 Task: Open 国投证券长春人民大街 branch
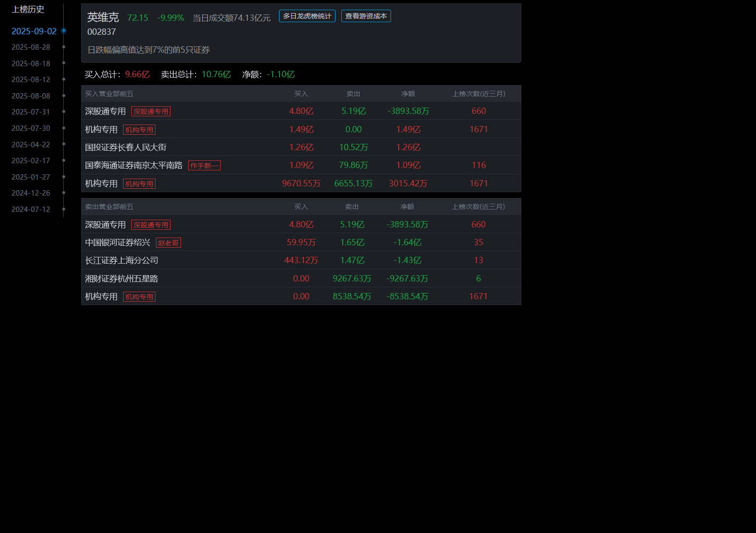[x=126, y=147]
